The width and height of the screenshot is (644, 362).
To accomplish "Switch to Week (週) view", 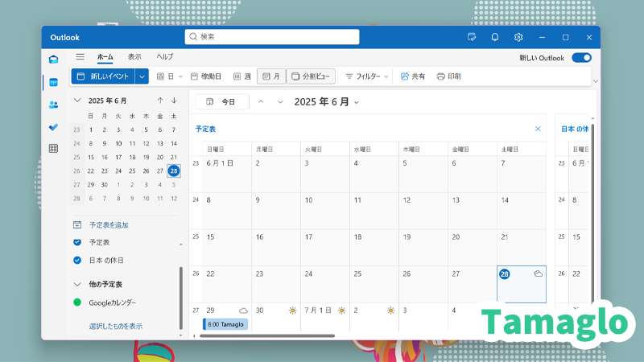I will pyautogui.click(x=242, y=76).
